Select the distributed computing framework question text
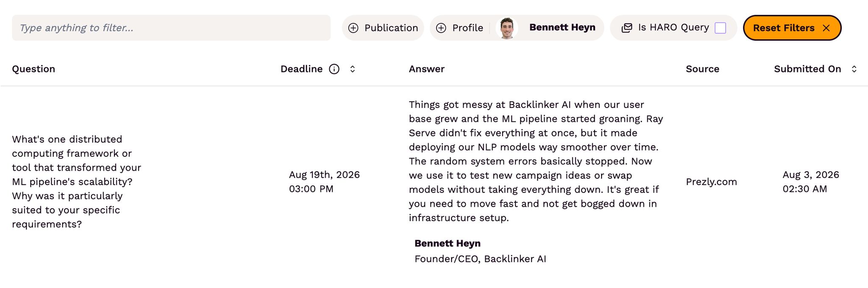The image size is (868, 288). pos(76,182)
